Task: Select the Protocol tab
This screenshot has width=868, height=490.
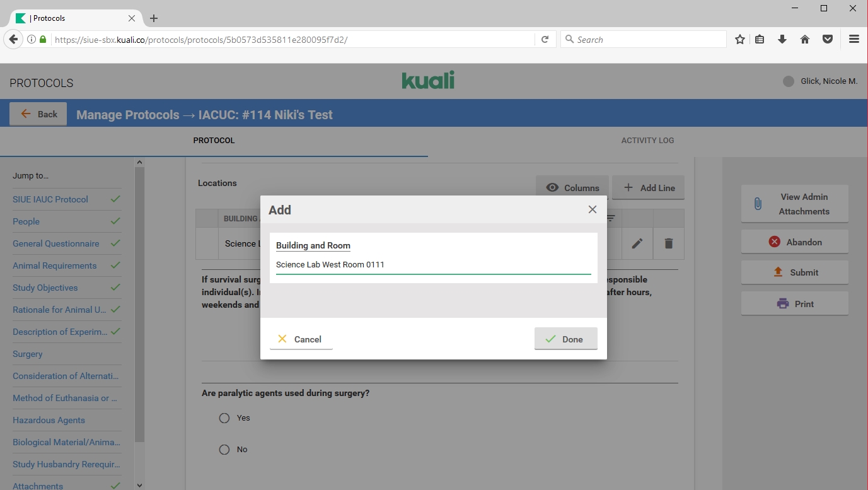Action: pyautogui.click(x=214, y=141)
